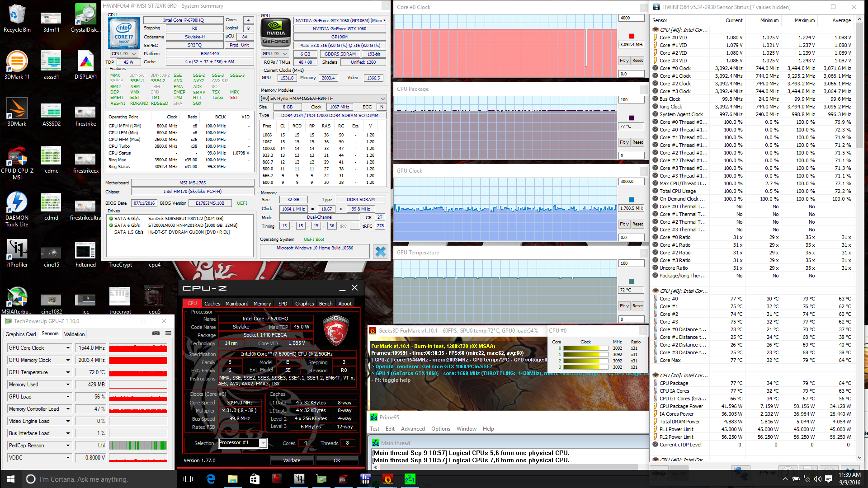
Task: Open Microsoft Edge from taskbar
Action: point(211,479)
